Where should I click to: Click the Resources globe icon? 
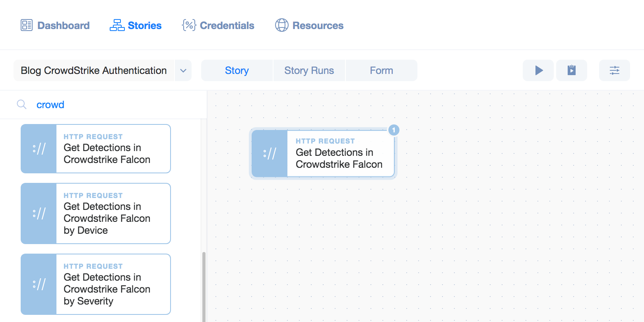click(282, 25)
